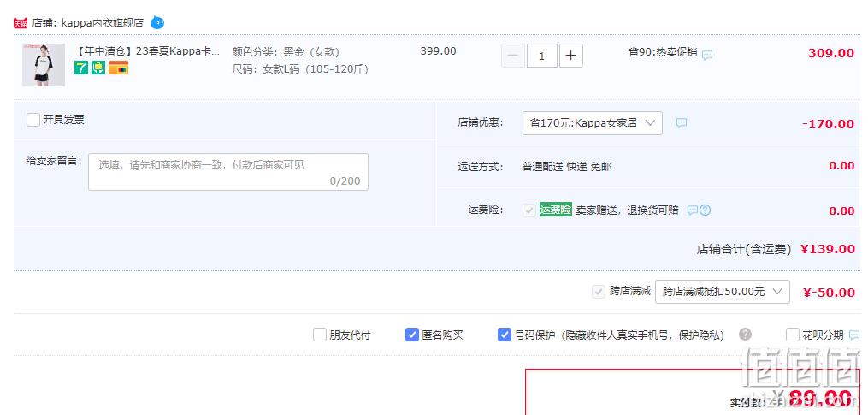Click the item price 309.00
The image size is (868, 415).
coord(831,53)
